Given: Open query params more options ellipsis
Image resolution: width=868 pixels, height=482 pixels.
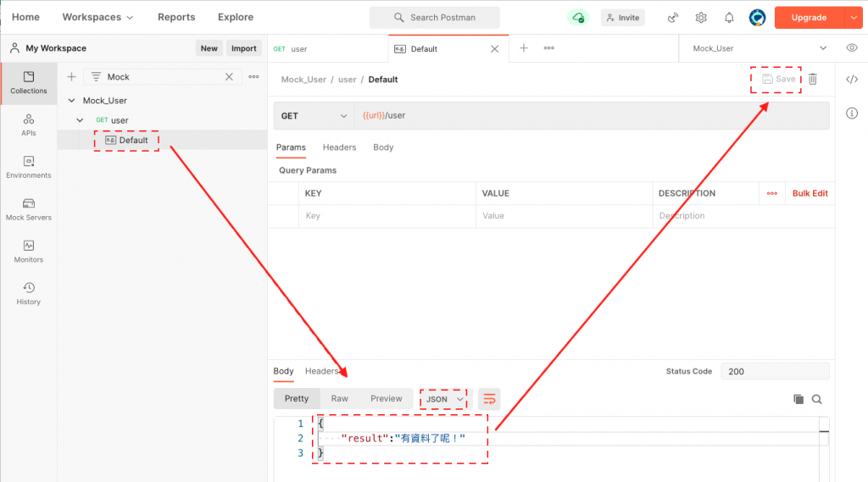Looking at the screenshot, I should 771,193.
